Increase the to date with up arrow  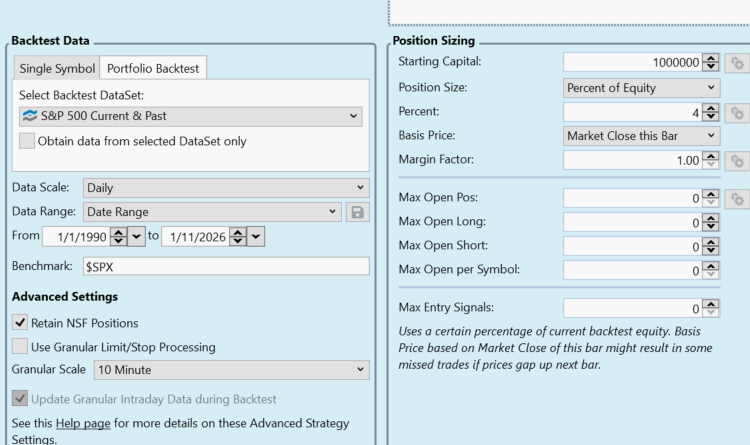point(238,232)
